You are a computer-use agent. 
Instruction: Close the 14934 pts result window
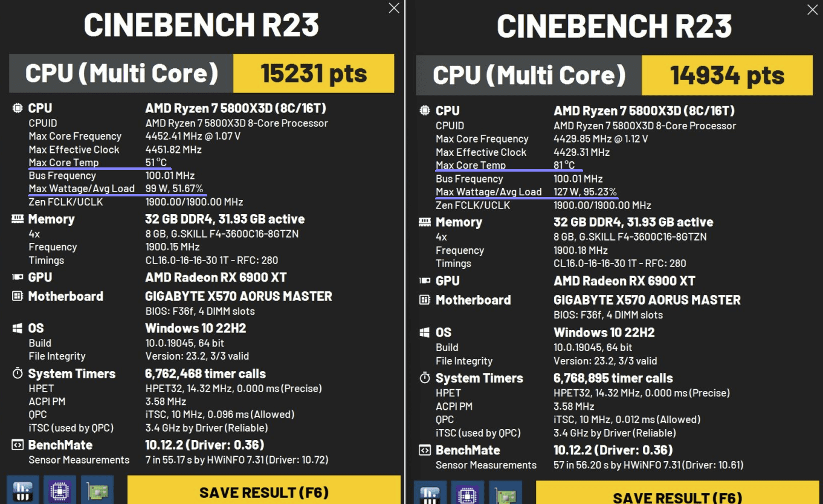[x=813, y=9]
